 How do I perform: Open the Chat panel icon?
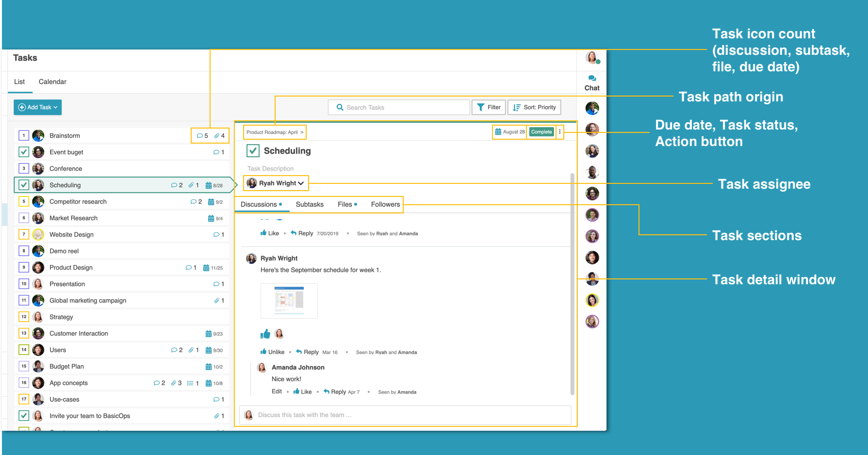[592, 79]
